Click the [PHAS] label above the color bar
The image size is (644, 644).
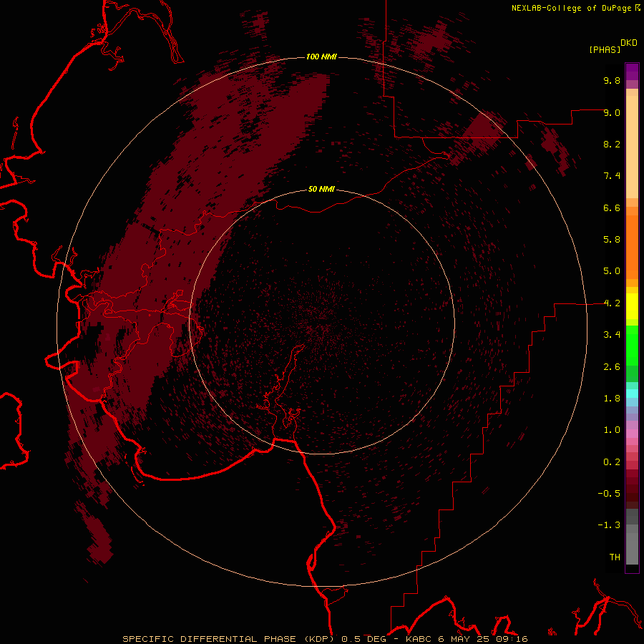point(605,49)
